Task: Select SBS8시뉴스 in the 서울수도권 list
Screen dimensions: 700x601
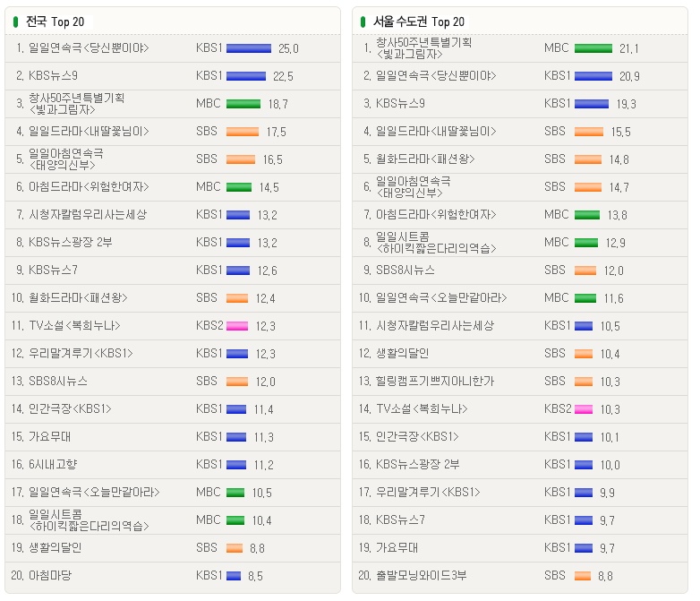Action: click(405, 270)
